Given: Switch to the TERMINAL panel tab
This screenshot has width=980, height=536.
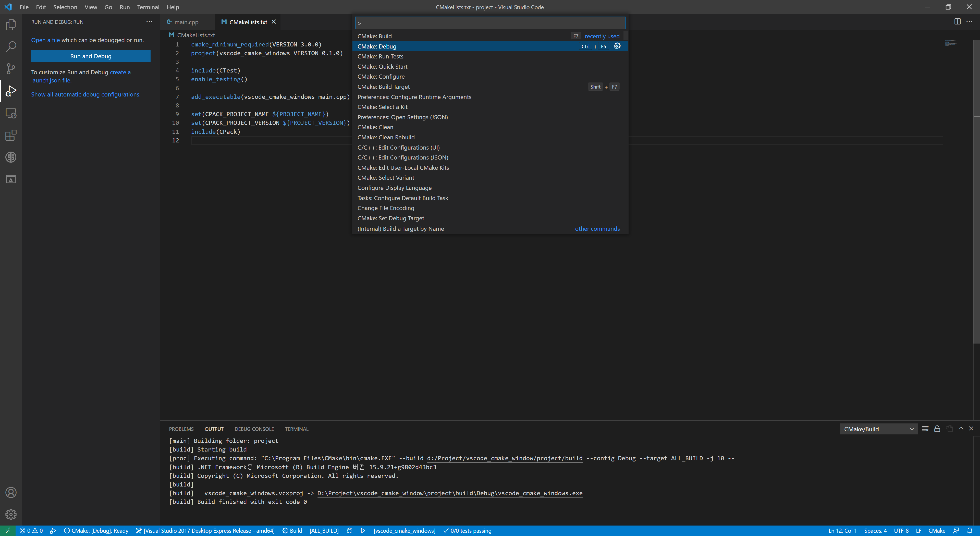Looking at the screenshot, I should click(296, 429).
